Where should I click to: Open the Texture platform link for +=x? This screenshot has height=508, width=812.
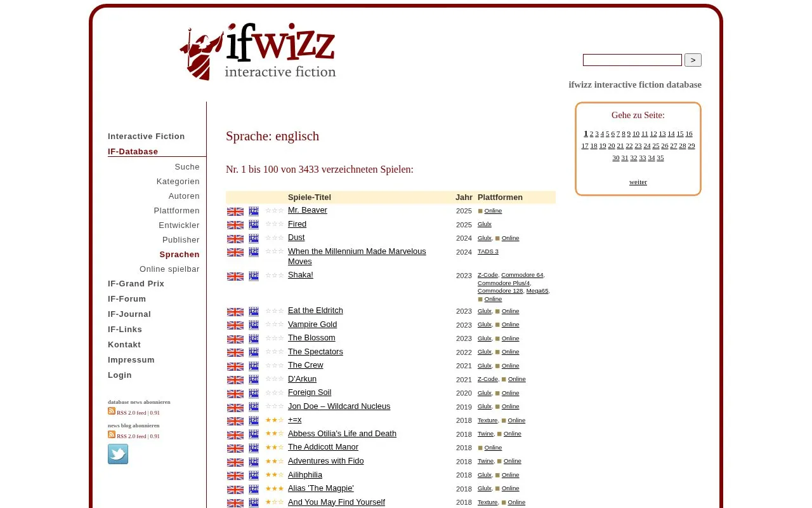tap(487, 420)
